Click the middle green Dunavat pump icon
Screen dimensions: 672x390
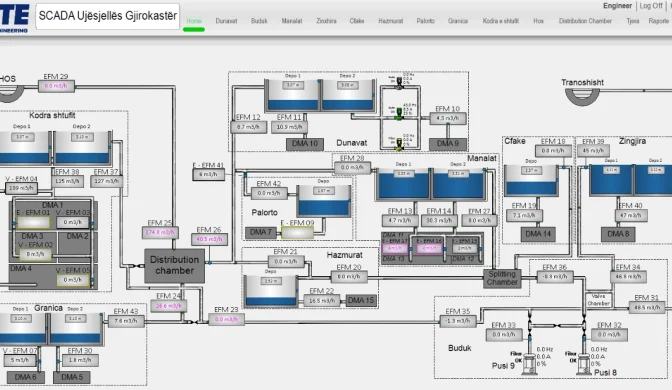[399, 113]
